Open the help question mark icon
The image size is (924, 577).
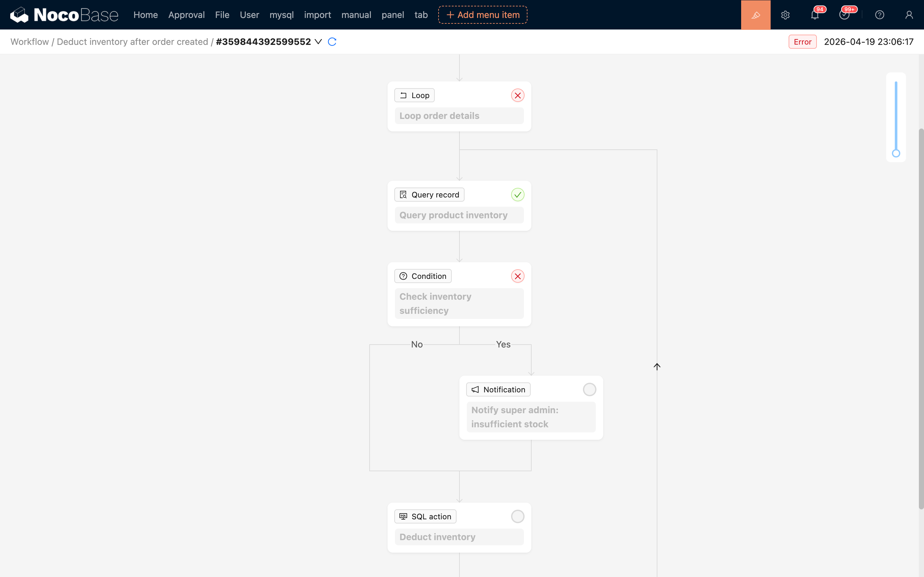(x=879, y=15)
